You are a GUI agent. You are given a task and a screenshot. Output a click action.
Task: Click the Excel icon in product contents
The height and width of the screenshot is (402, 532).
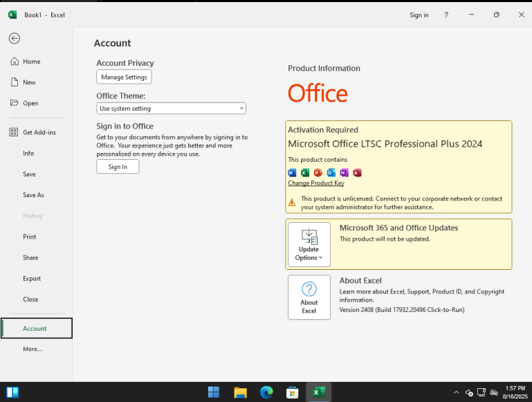(305, 173)
